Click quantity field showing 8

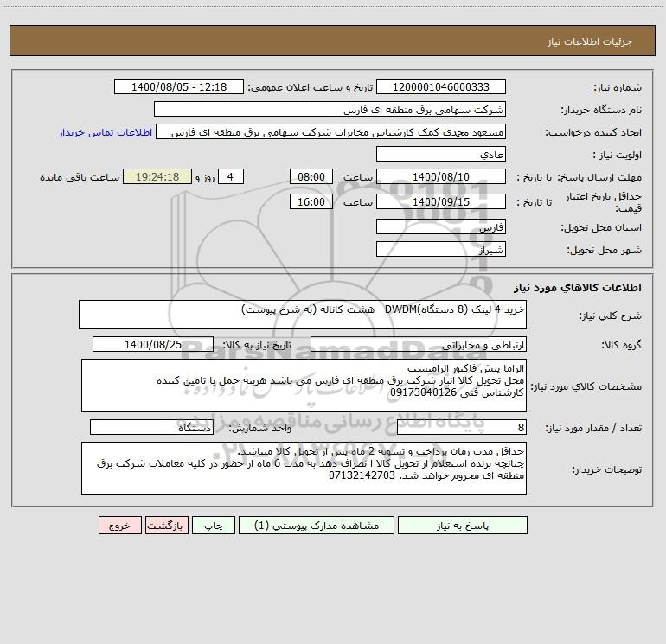point(462,427)
